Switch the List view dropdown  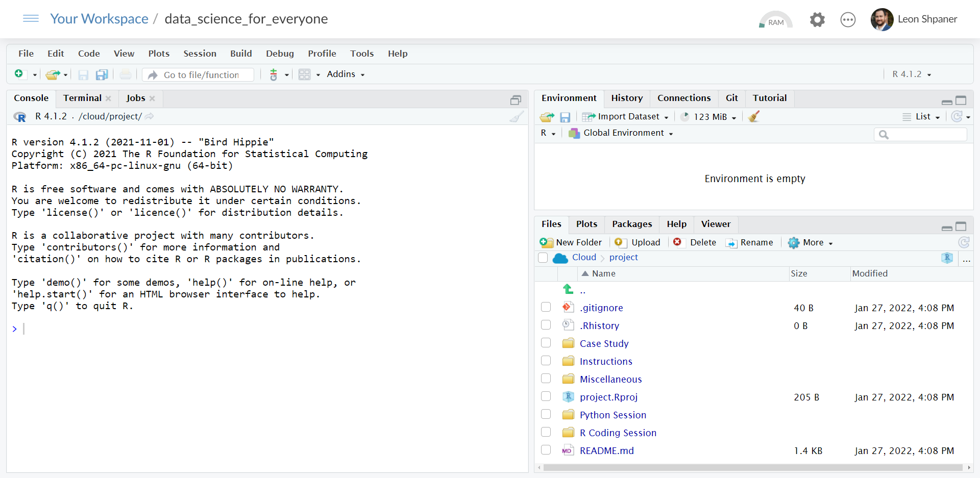(921, 117)
